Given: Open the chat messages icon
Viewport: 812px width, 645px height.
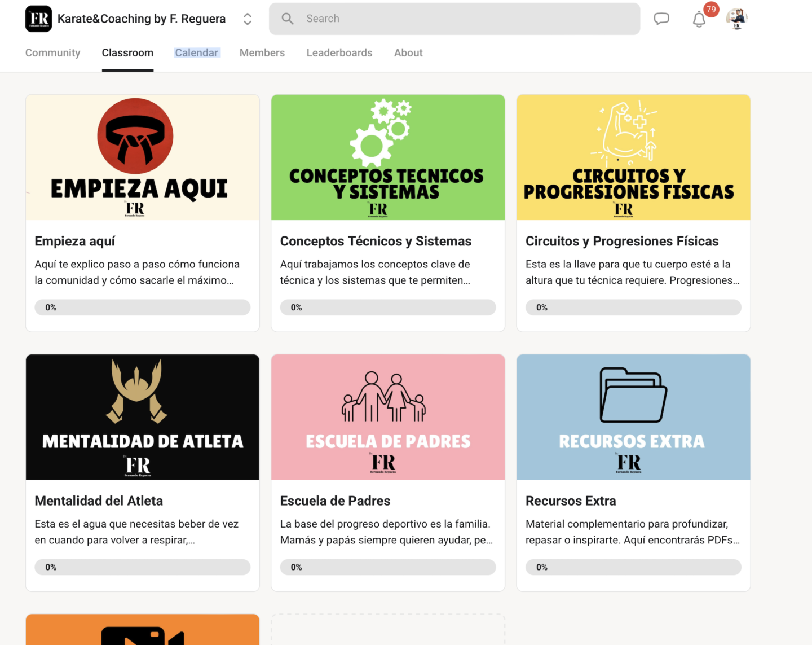Looking at the screenshot, I should click(x=661, y=19).
